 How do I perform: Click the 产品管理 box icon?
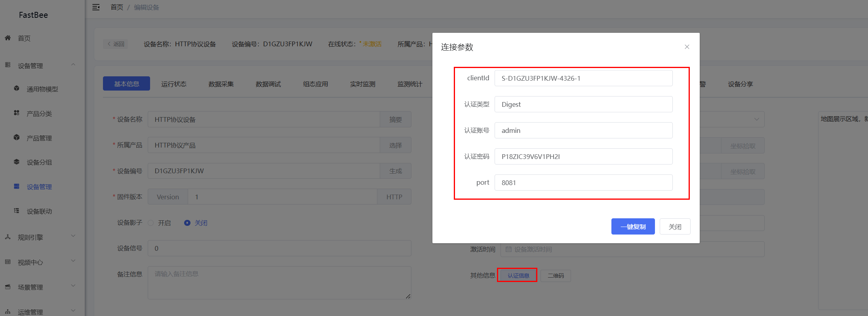point(17,137)
